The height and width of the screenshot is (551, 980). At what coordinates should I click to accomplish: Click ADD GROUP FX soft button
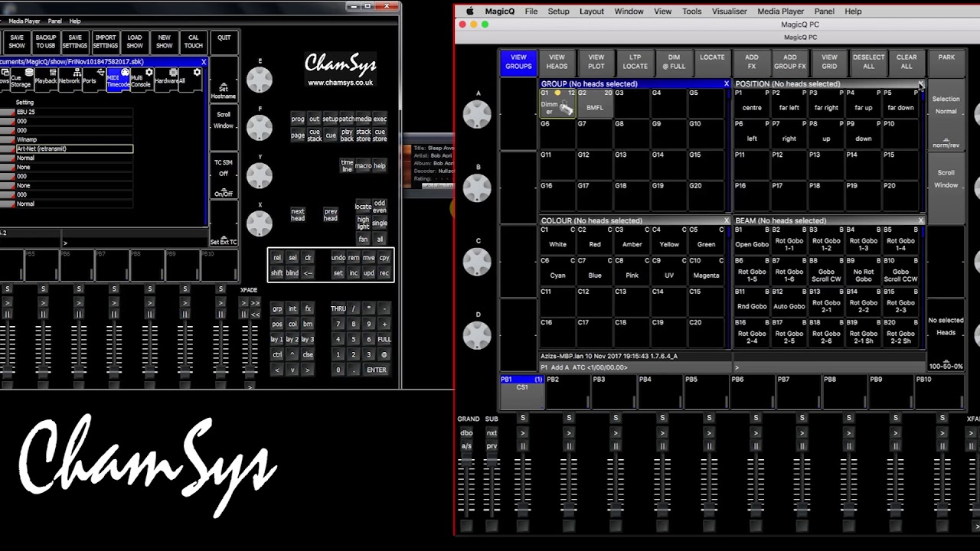point(790,62)
